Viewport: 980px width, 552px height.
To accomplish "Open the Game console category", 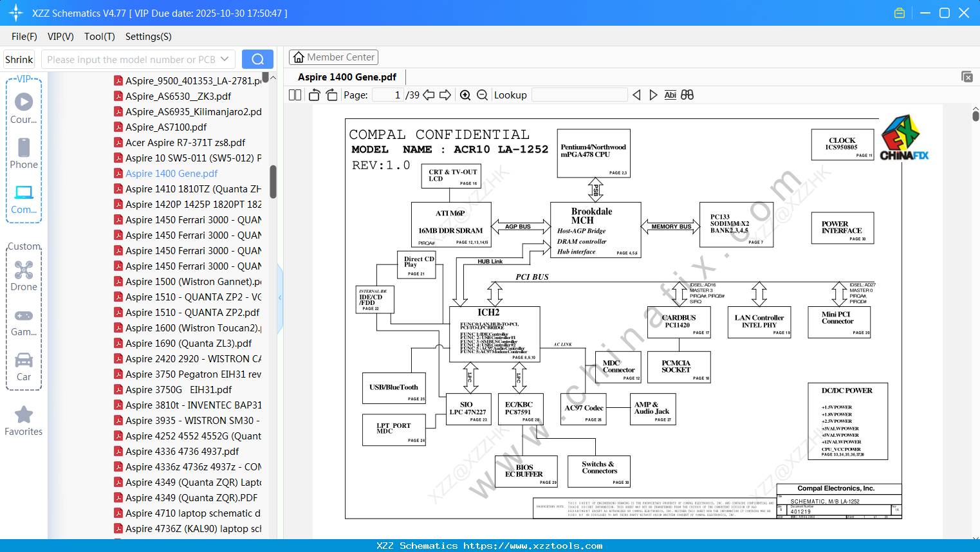I will coord(24,322).
